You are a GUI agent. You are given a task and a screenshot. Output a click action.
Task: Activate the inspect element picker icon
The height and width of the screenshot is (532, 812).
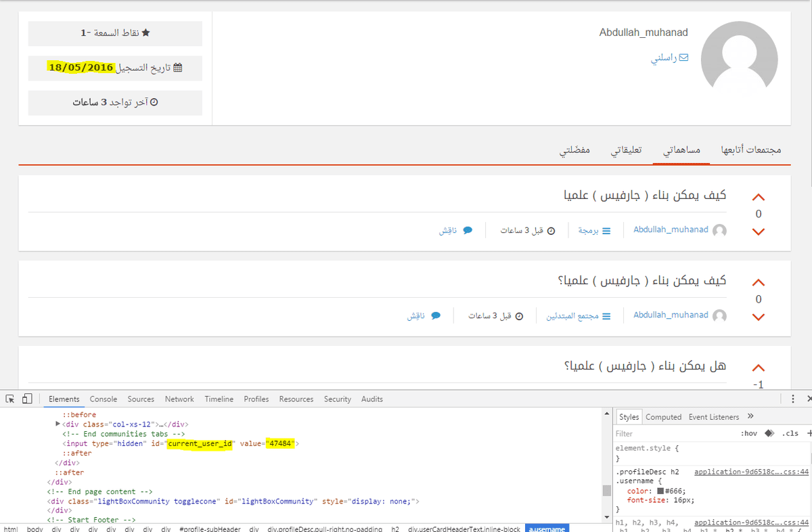tap(10, 399)
